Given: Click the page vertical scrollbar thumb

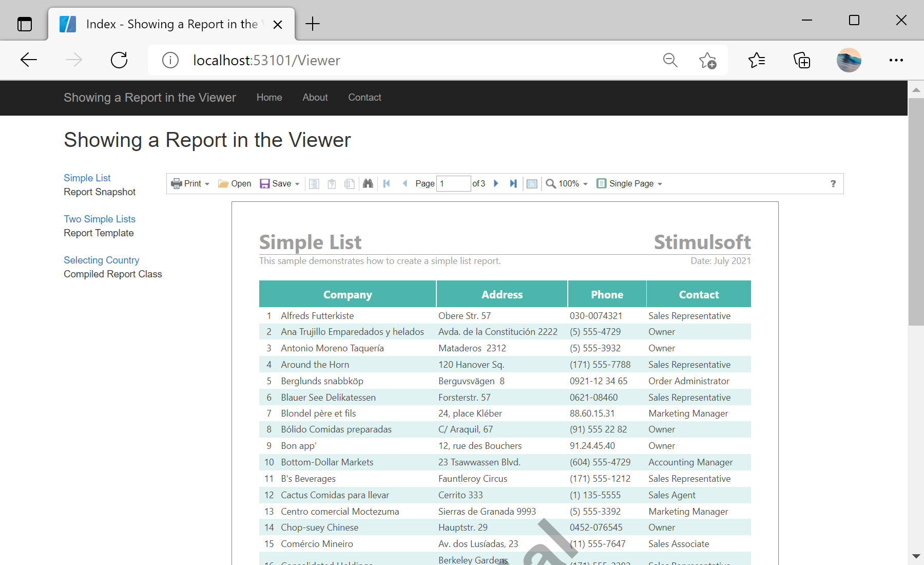Looking at the screenshot, I should click(x=916, y=211).
